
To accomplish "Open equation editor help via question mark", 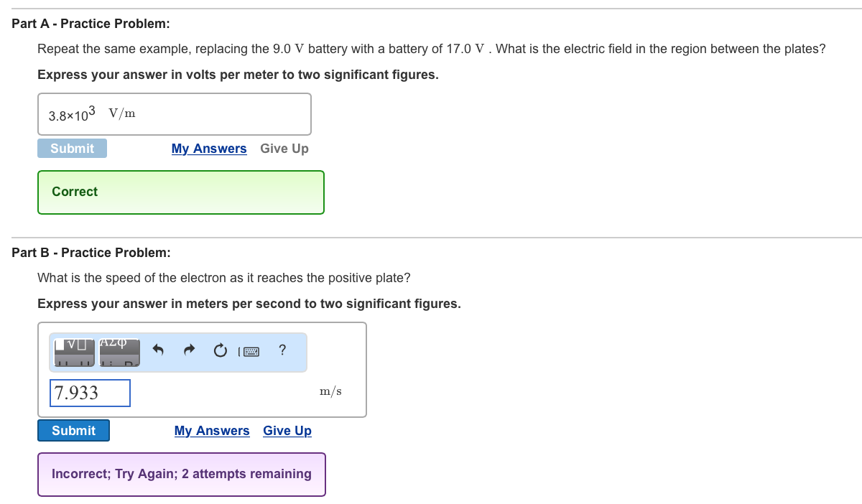I will coord(282,350).
